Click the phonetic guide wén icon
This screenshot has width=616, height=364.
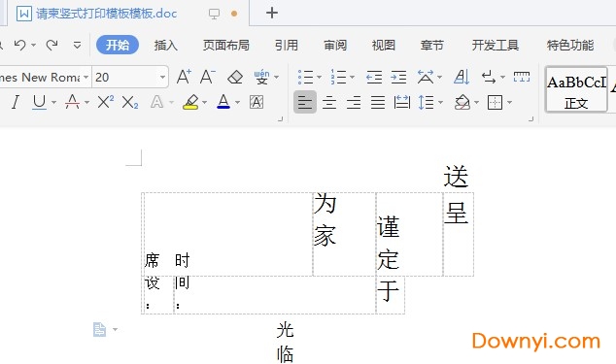[261, 77]
